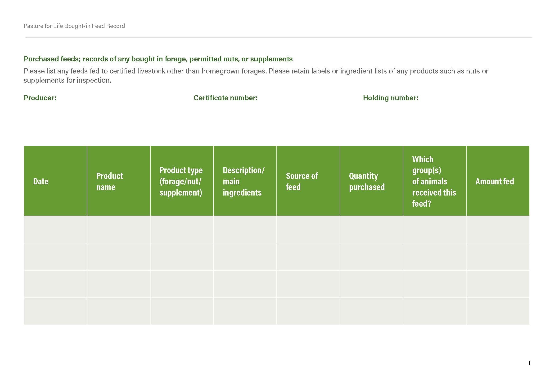Click the Product name column header
554x392 pixels.
(110, 181)
